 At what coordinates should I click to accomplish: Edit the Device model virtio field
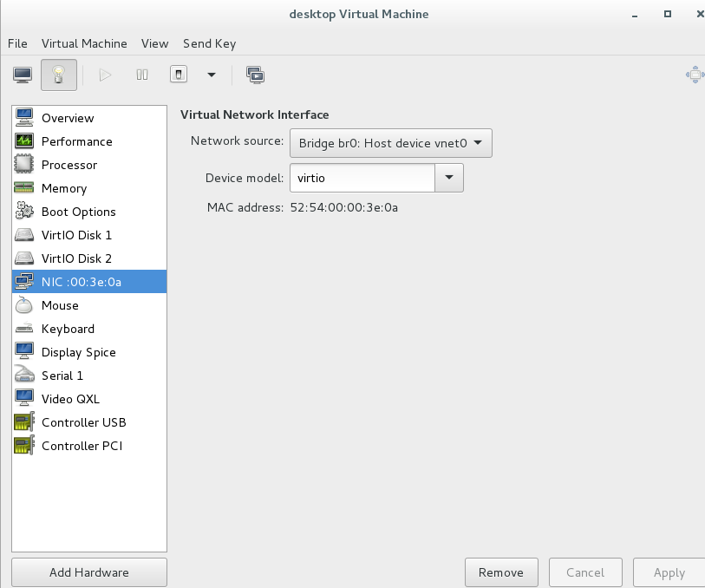(x=362, y=178)
